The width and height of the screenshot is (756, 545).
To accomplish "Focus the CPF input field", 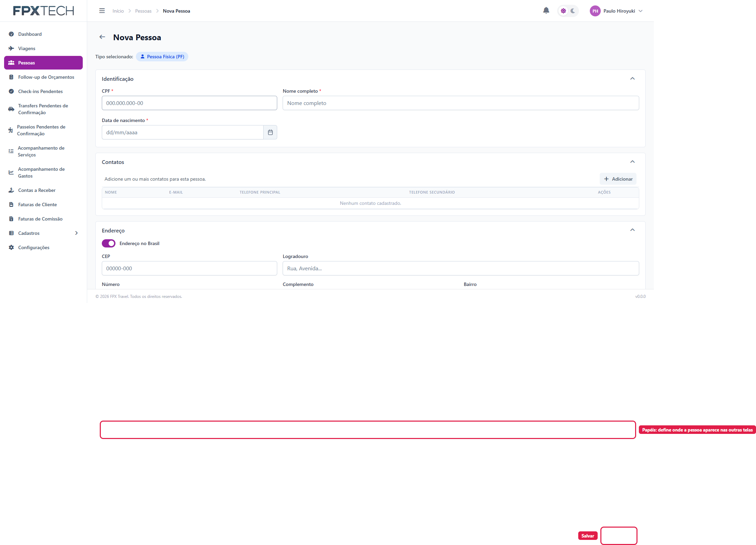I will pyautogui.click(x=189, y=103).
